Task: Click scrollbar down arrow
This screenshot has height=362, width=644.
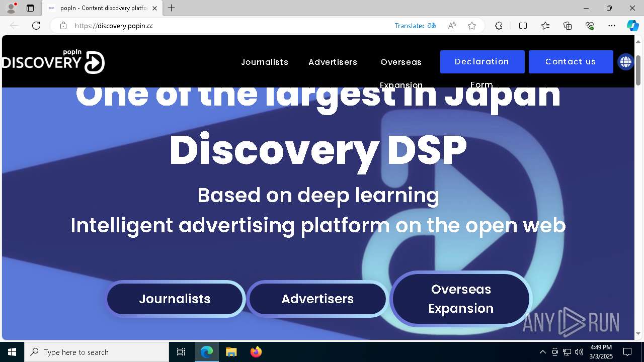Action: click(x=638, y=333)
